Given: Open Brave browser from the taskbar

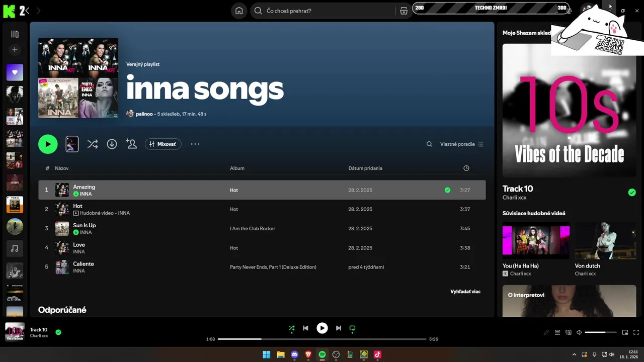Looking at the screenshot, I should click(x=308, y=354).
